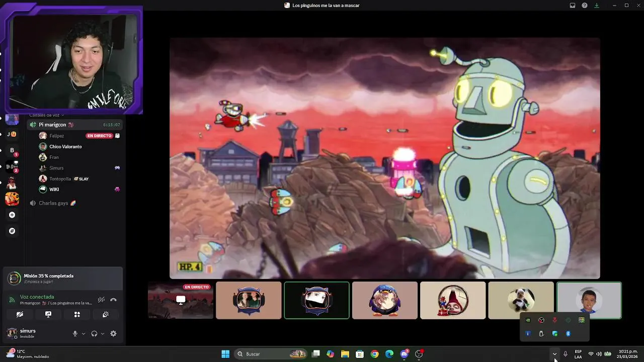Open Wi-Fi network icon in system tray
This screenshot has width=644, height=362.
591,354
